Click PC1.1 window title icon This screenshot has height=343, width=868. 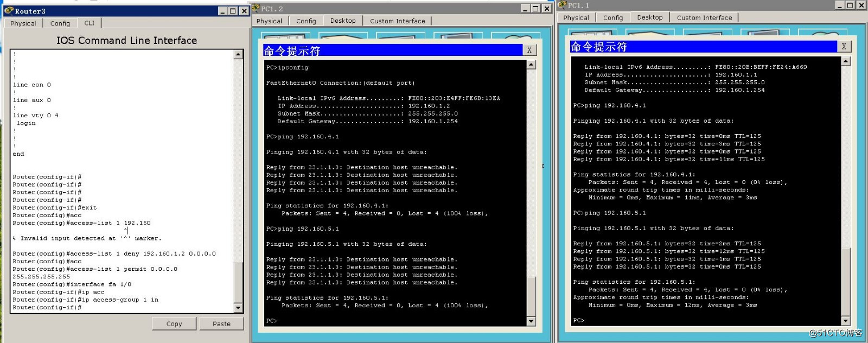562,5
